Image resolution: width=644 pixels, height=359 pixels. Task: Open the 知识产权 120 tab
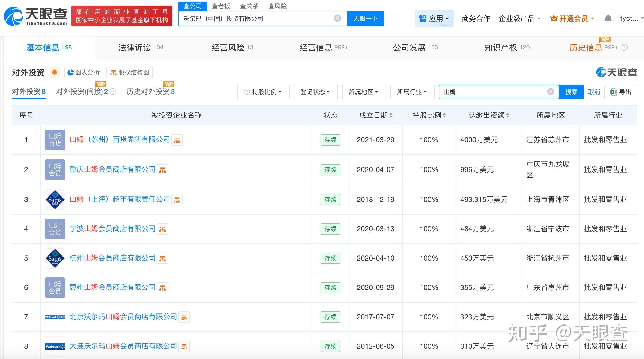(x=507, y=48)
